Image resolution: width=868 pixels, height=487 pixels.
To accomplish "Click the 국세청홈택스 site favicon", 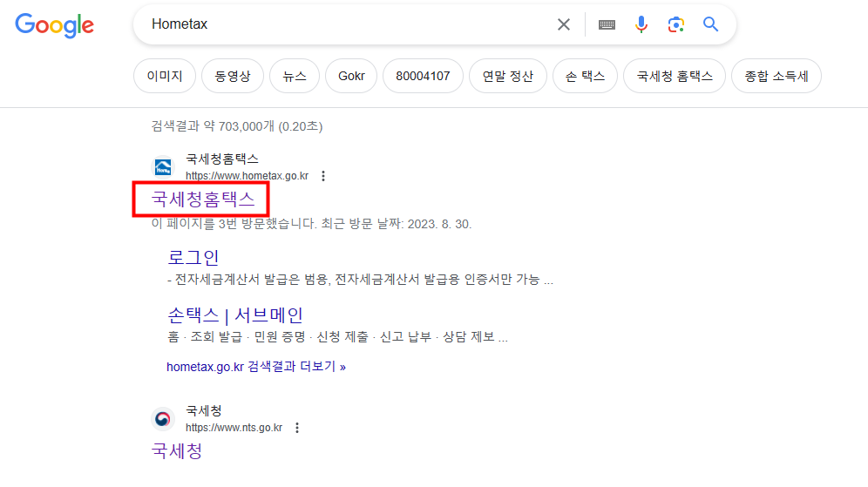I will 163,167.
